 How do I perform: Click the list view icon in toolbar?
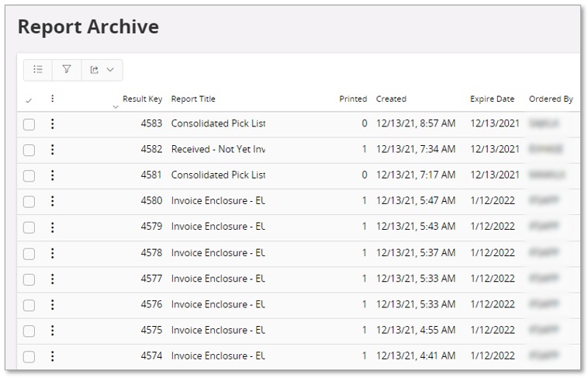(38, 70)
